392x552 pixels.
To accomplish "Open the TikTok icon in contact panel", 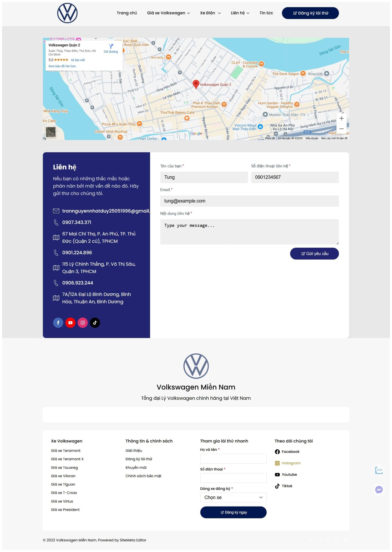I will click(95, 323).
